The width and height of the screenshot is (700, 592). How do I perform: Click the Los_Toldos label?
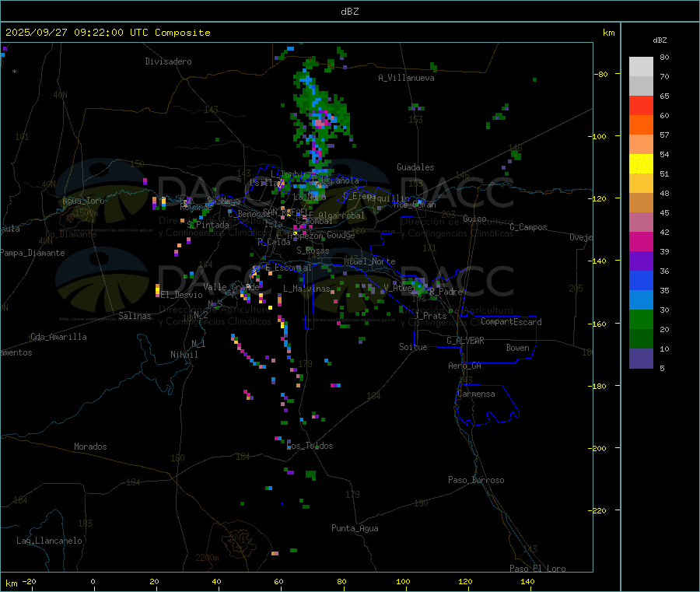pos(310,446)
